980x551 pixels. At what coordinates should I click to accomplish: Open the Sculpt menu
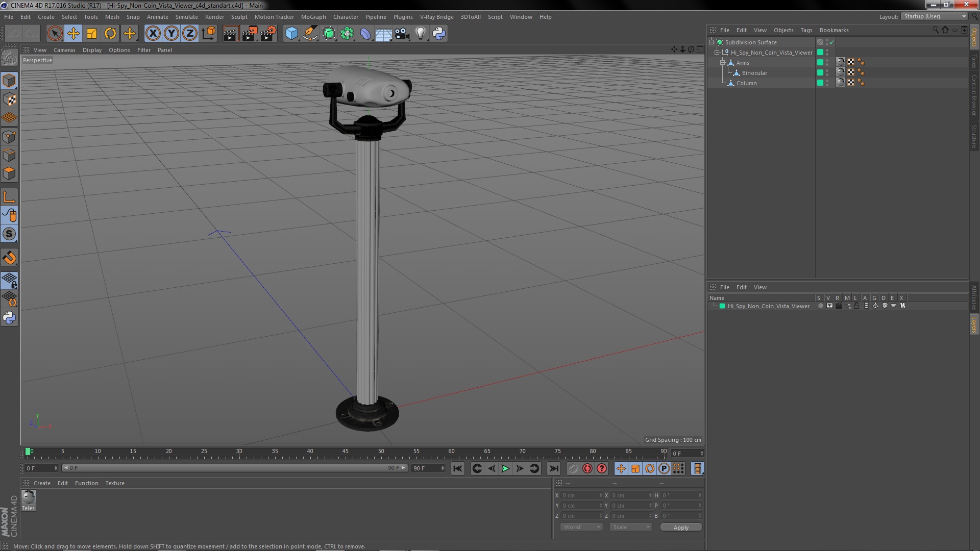239,17
